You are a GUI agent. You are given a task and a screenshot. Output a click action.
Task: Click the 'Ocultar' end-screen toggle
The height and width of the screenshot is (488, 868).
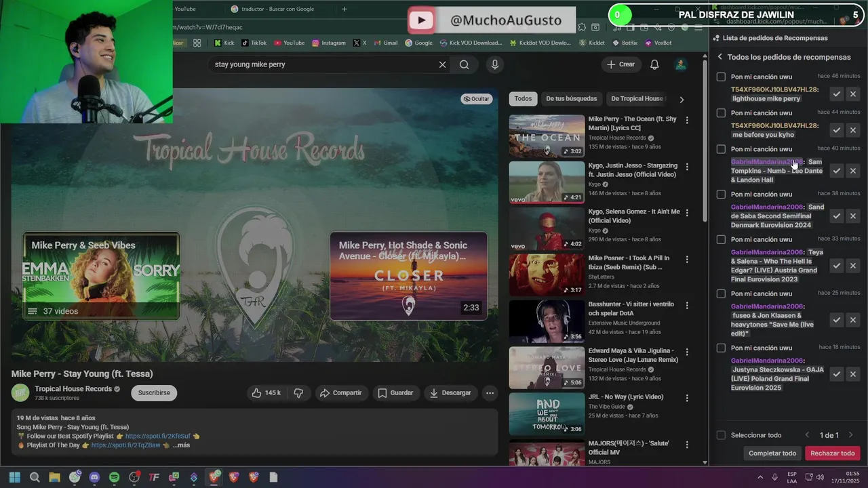point(476,99)
